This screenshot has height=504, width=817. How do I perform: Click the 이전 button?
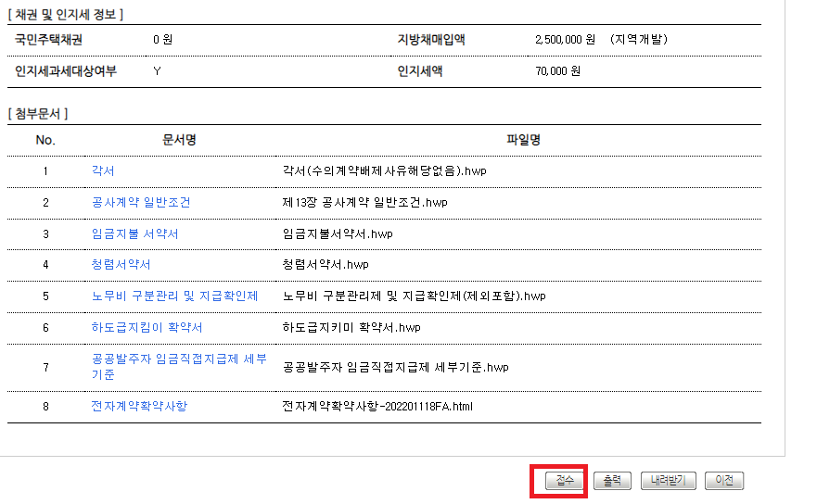(724, 481)
